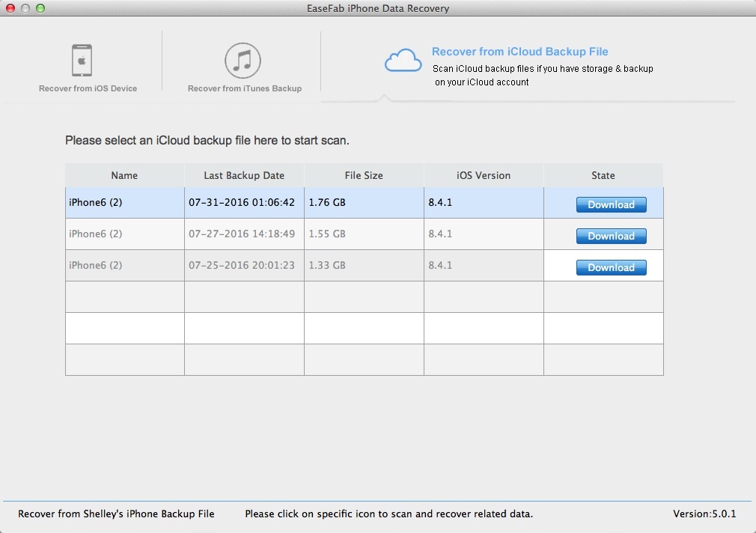Sort by Name column header
The height and width of the screenshot is (533, 756).
click(124, 176)
